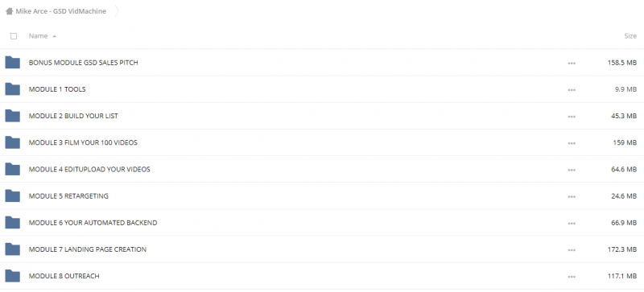Sort by Name column arrow
This screenshot has height=292, width=644.
[x=54, y=36]
